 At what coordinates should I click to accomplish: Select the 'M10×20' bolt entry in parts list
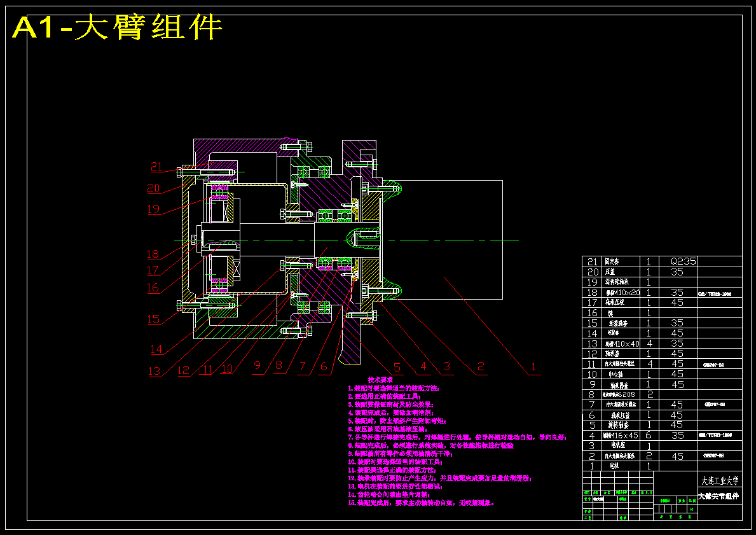pyautogui.click(x=622, y=293)
